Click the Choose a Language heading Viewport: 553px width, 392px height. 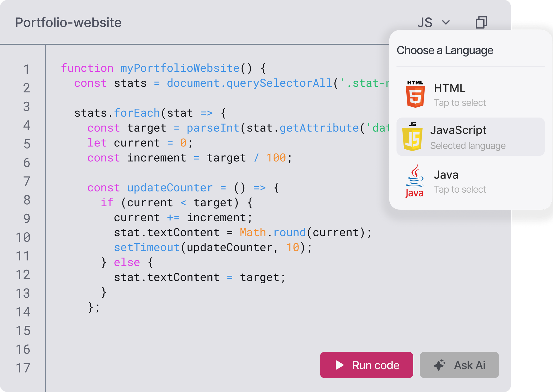445,50
